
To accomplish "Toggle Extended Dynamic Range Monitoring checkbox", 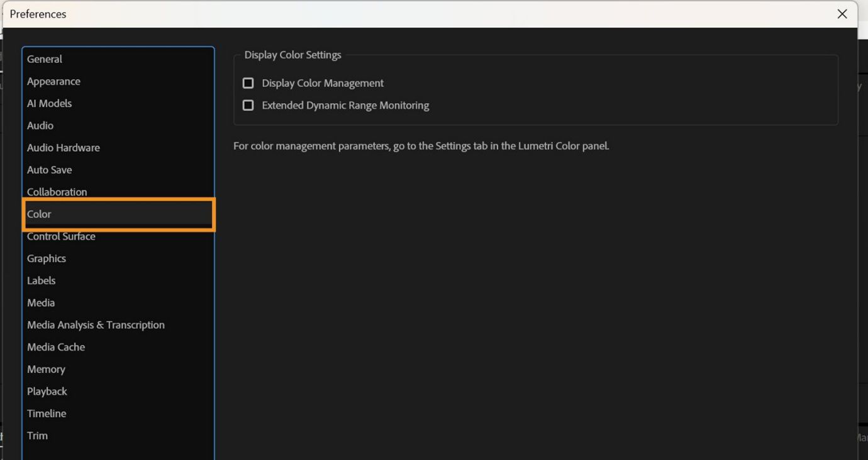I will (x=248, y=105).
